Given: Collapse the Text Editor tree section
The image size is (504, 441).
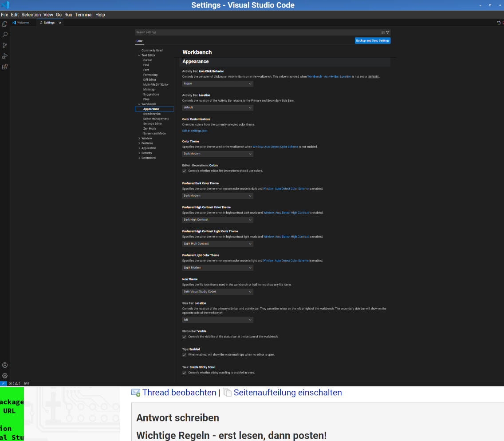Looking at the screenshot, I should [139, 56].
